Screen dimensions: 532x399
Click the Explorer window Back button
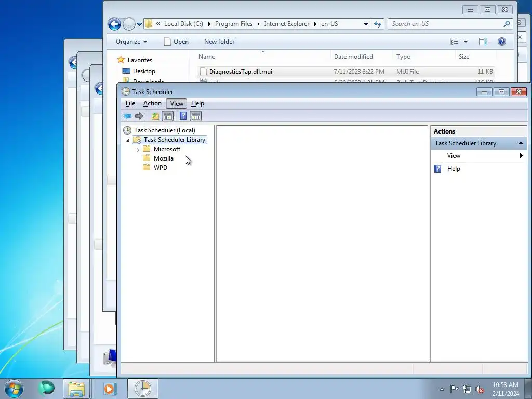click(x=114, y=24)
